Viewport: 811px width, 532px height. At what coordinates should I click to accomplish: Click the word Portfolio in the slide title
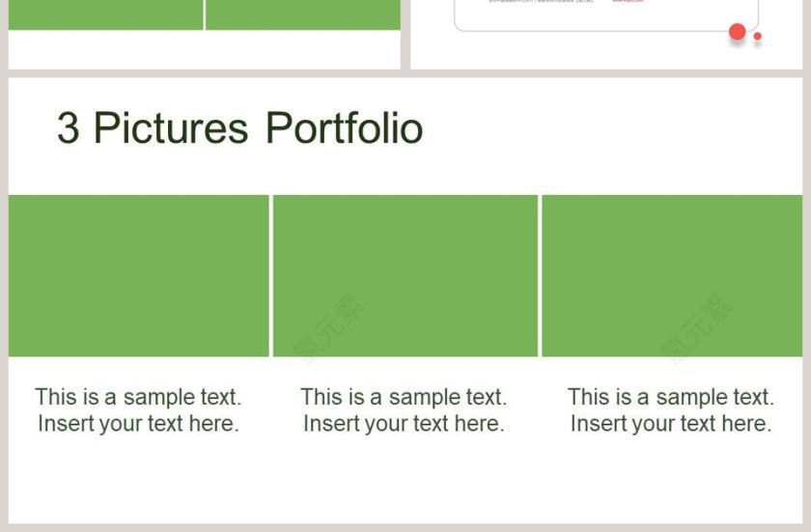pos(344,128)
